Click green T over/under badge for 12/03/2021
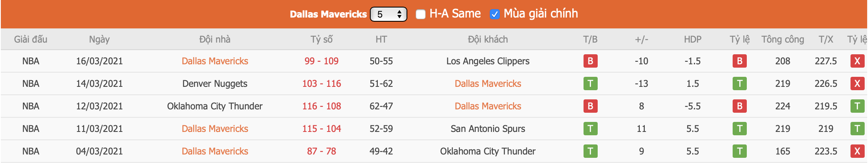Screen dimensions: 868x167 click(857, 106)
